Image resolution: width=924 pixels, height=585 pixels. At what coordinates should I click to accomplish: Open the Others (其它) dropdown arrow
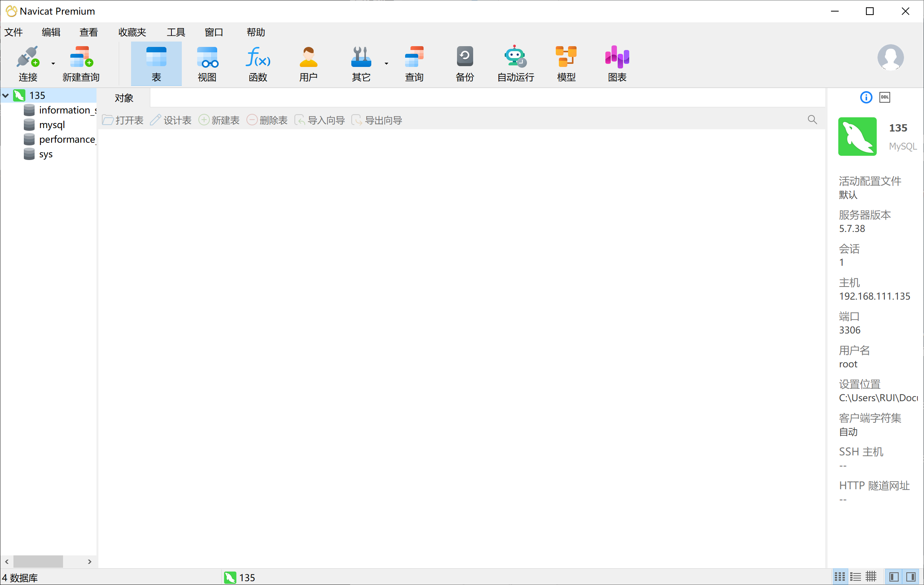click(x=386, y=63)
